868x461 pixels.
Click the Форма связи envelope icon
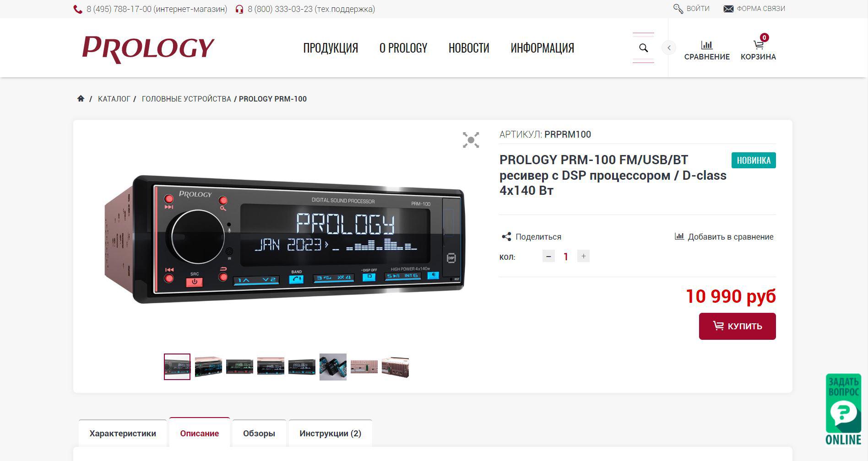[x=728, y=9]
